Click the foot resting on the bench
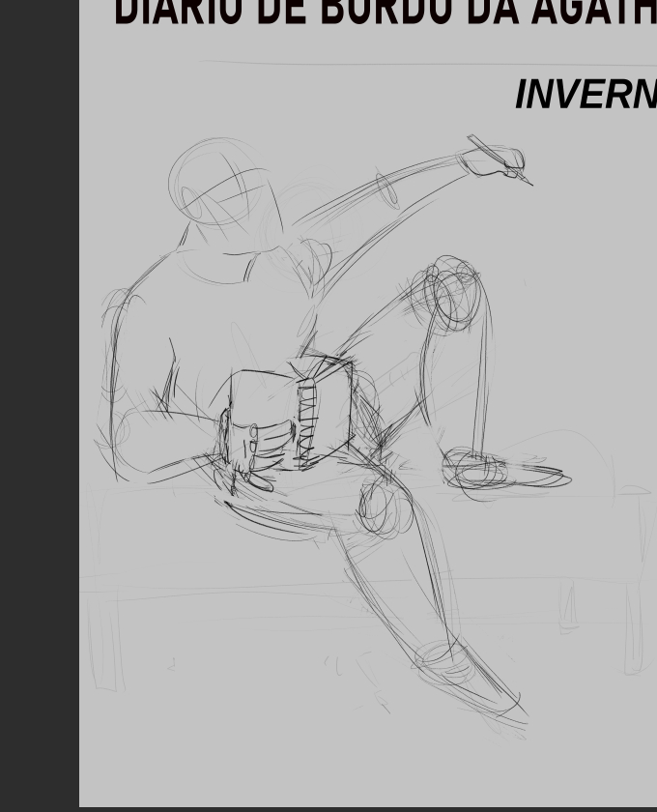 tap(502, 474)
